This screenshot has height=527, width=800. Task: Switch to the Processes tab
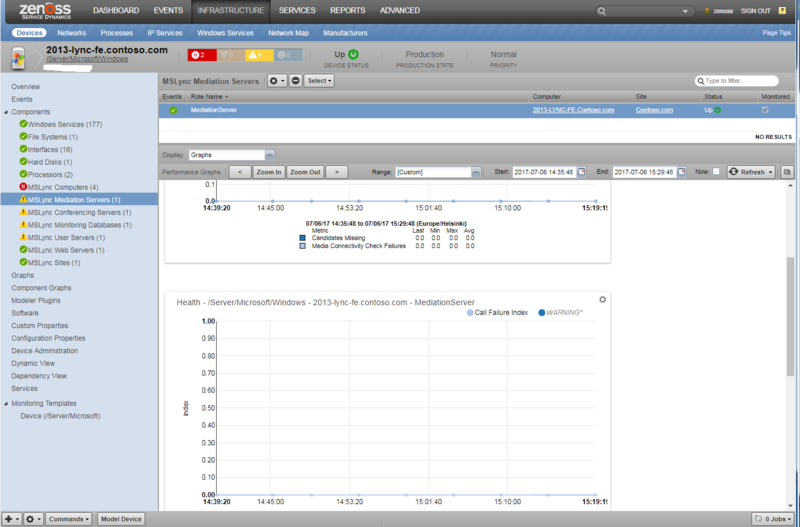(116, 33)
